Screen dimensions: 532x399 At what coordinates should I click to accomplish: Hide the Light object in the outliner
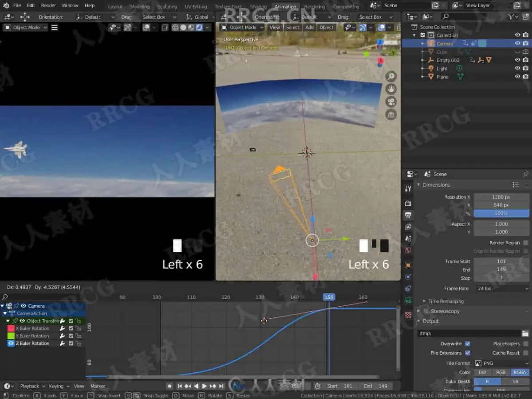click(517, 68)
